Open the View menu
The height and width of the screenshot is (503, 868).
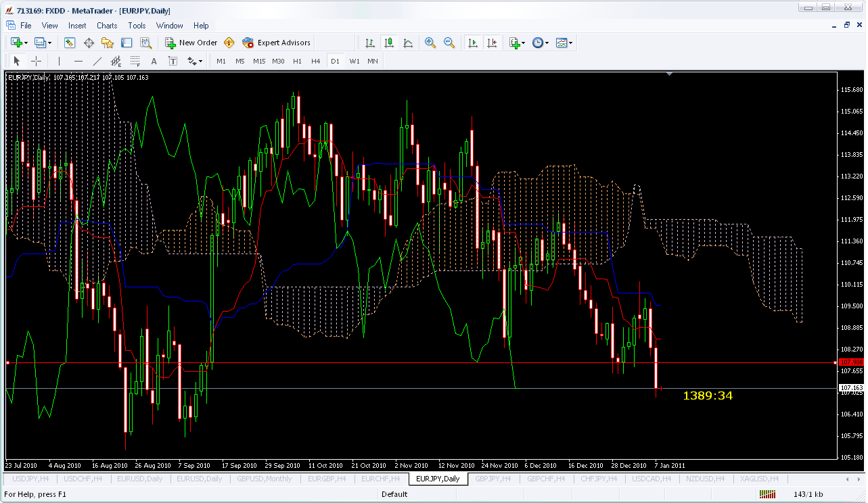pos(50,26)
